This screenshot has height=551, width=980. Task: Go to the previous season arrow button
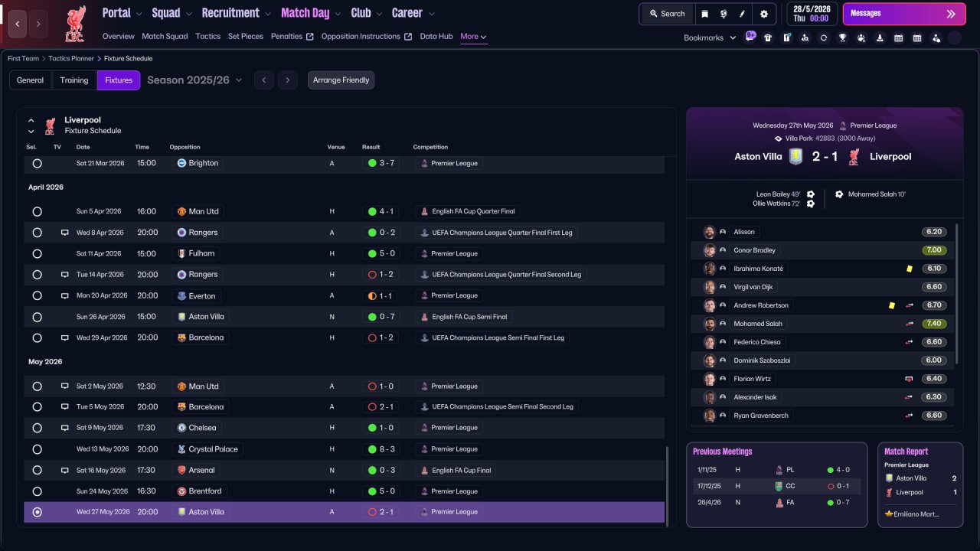pos(263,80)
